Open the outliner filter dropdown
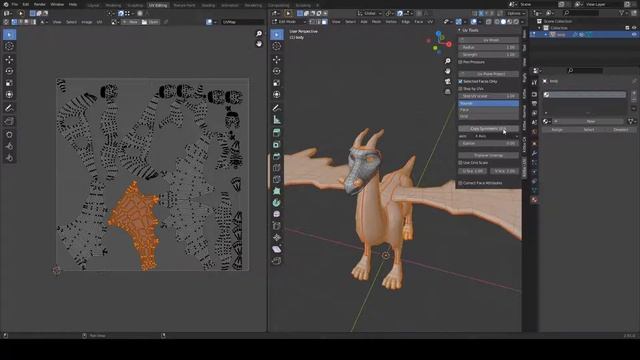This screenshot has width=640, height=360. 624,13
